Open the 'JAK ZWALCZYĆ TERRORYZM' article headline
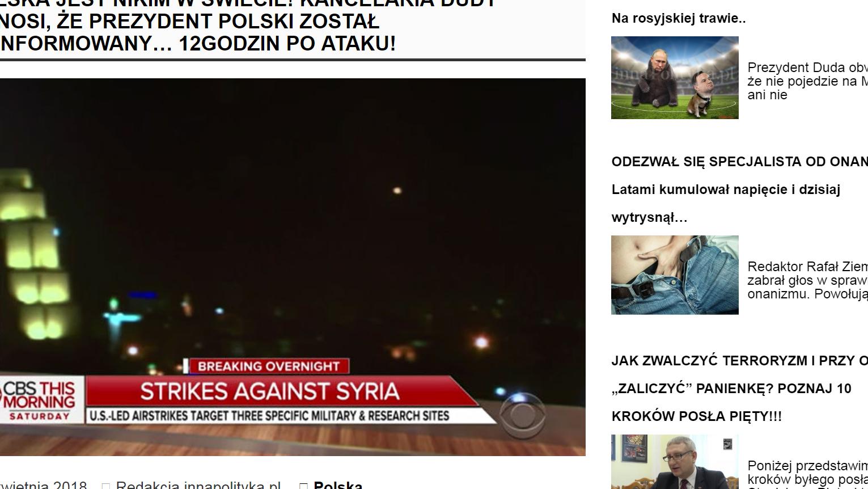This screenshot has height=489, width=868. 739,389
